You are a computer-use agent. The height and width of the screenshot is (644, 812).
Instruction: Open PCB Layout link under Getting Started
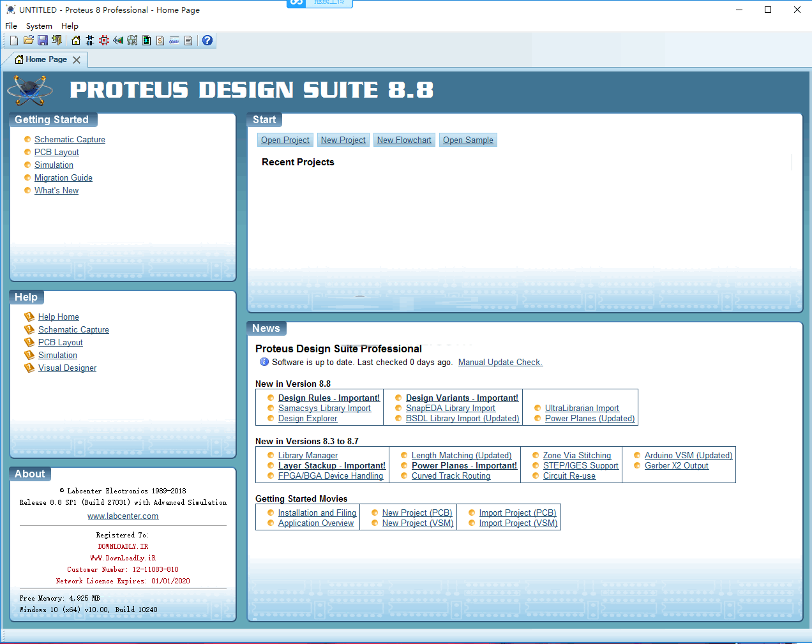pyautogui.click(x=57, y=153)
